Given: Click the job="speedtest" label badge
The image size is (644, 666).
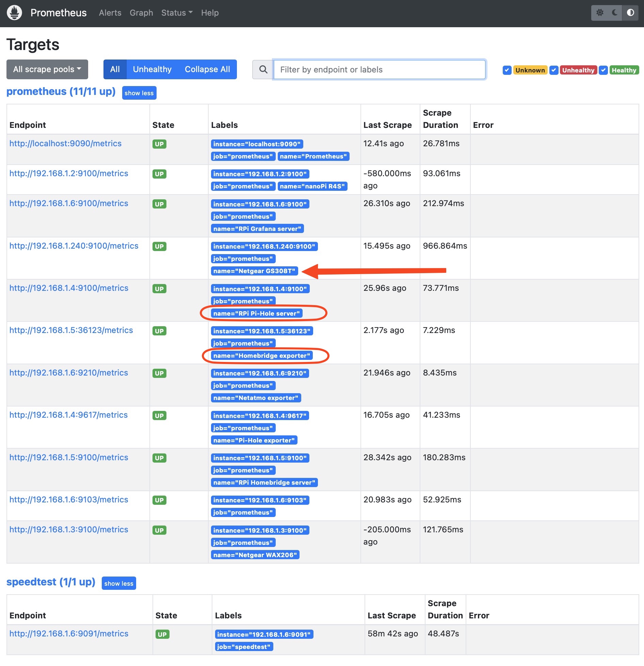Looking at the screenshot, I should (244, 647).
